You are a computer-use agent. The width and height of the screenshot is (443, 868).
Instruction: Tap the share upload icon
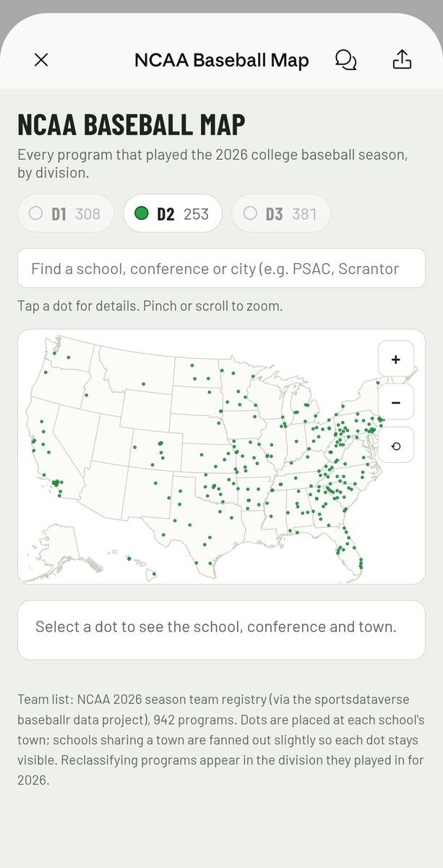point(402,60)
